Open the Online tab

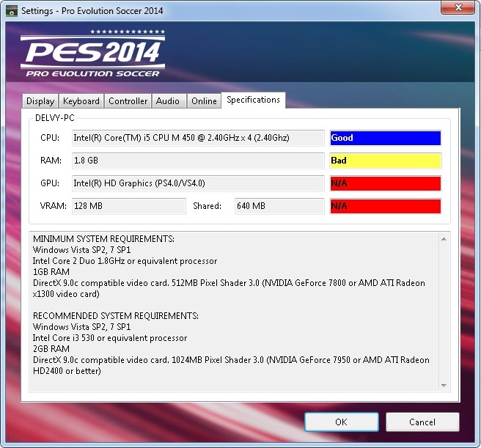click(x=204, y=101)
